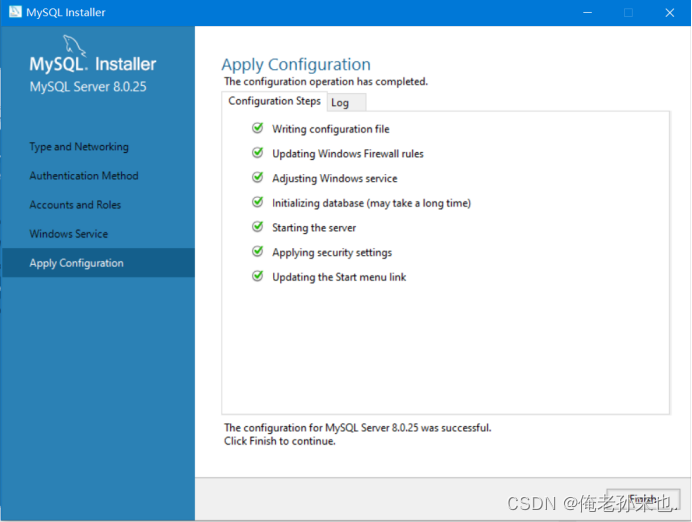Click the MySQL Installer window title text
The image size is (692, 522).
point(66,12)
